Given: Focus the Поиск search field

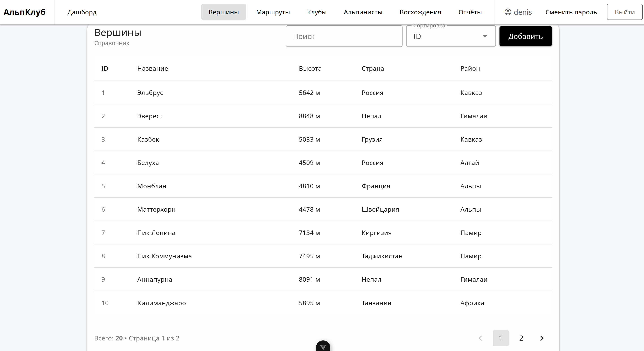Looking at the screenshot, I should point(344,37).
